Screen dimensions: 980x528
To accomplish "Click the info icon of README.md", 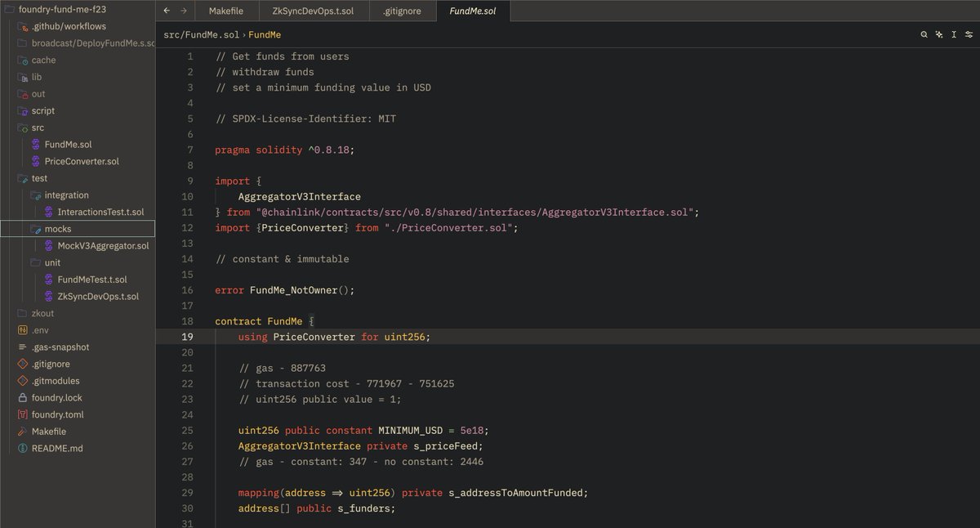I will coord(23,449).
